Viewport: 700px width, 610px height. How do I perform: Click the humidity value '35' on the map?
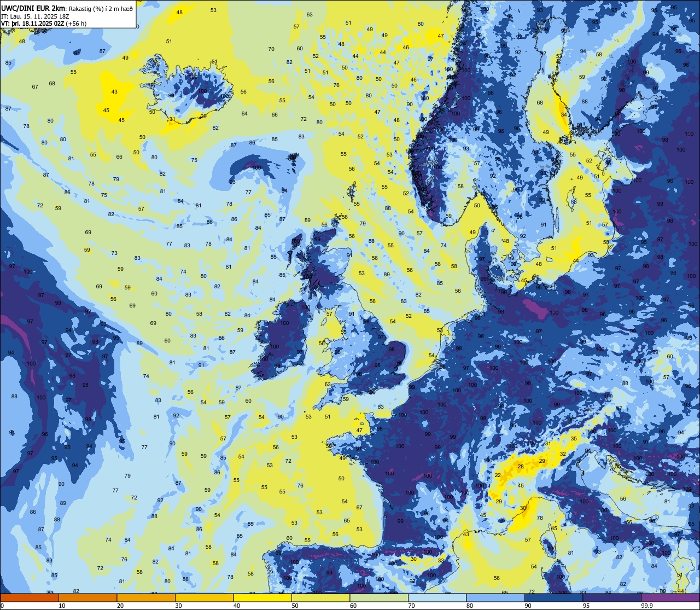pos(574,439)
